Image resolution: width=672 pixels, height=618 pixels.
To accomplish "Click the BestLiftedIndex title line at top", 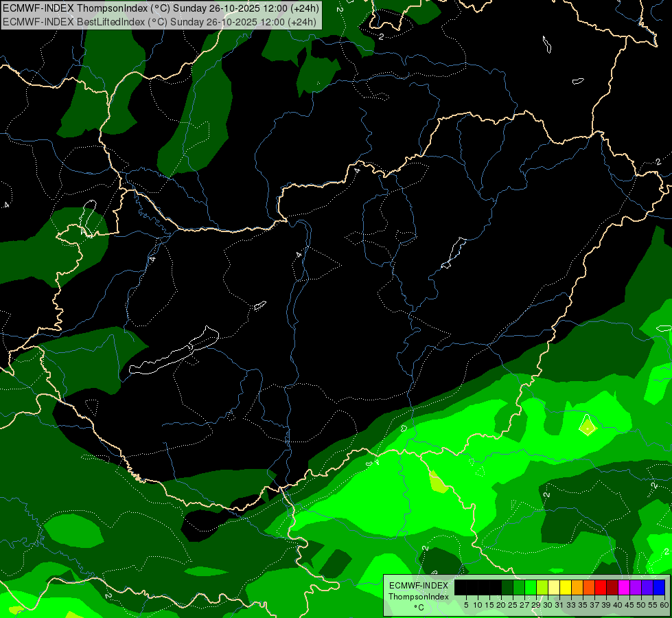I will pos(159,21).
